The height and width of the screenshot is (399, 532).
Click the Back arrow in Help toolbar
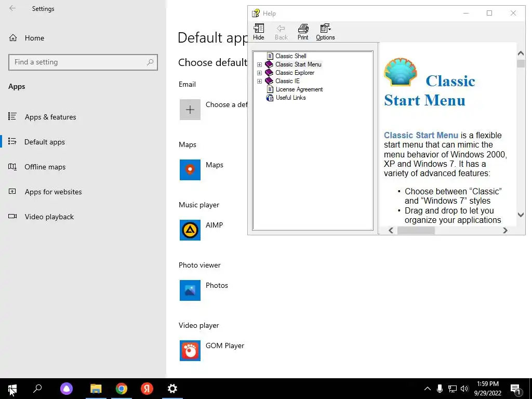[x=281, y=32]
